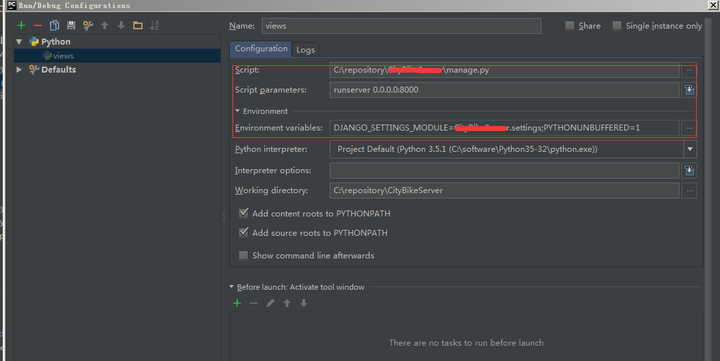Switch to the Logs tab
This screenshot has height=361, width=720.
[x=305, y=50]
